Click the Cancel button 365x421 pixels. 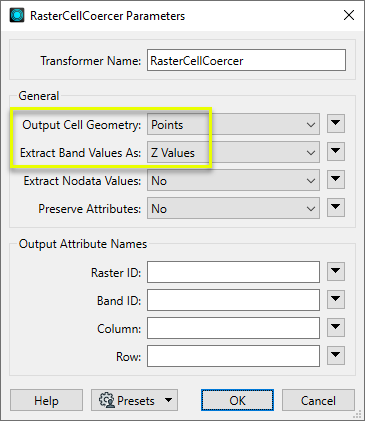tap(318, 400)
